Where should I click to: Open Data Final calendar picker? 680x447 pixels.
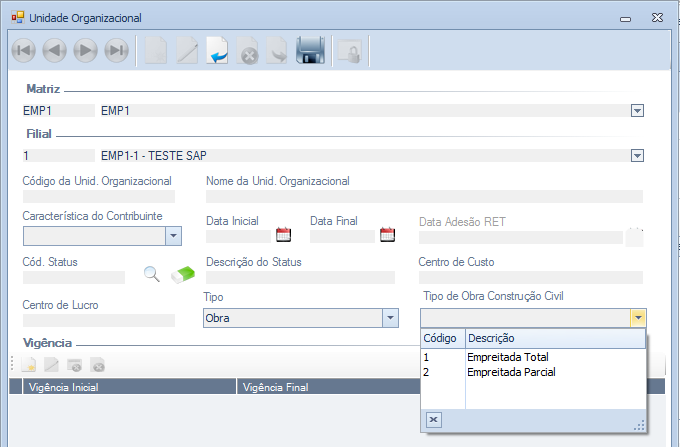pyautogui.click(x=387, y=236)
